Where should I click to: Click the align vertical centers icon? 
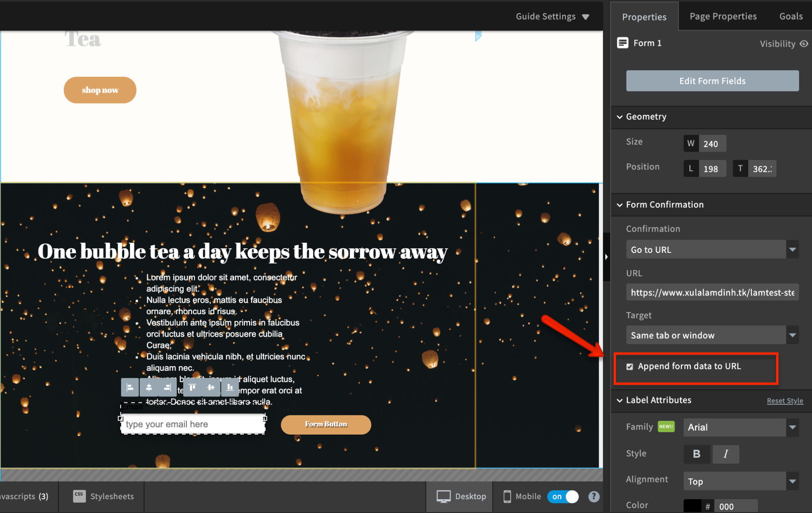point(211,387)
